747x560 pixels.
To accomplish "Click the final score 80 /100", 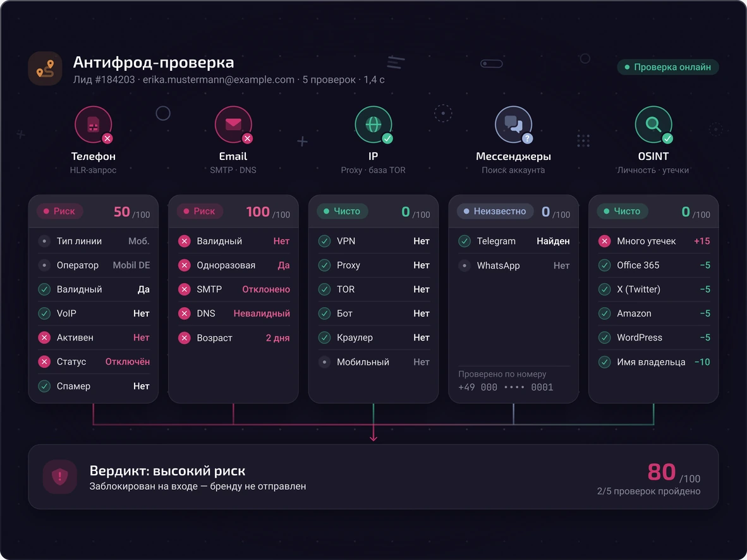I will tap(674, 473).
